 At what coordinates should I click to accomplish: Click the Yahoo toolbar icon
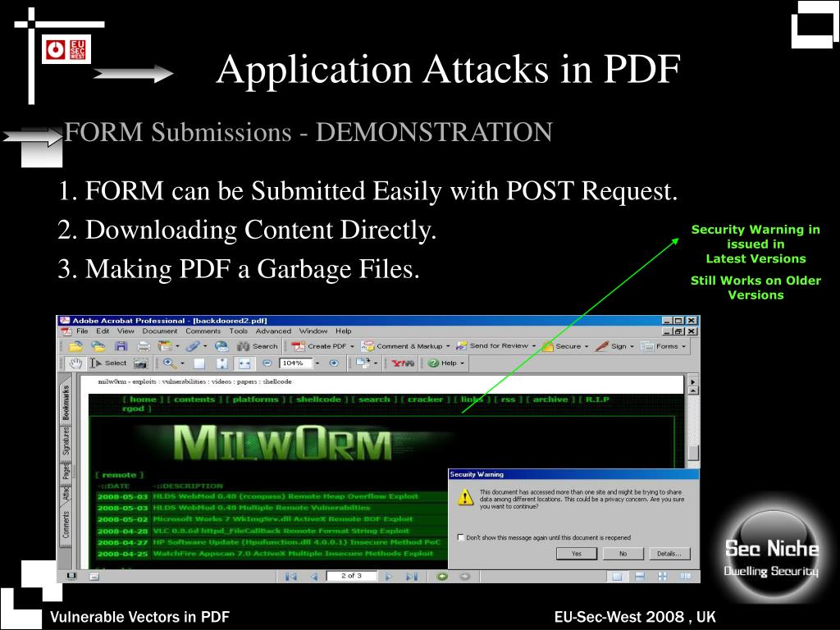pos(403,363)
